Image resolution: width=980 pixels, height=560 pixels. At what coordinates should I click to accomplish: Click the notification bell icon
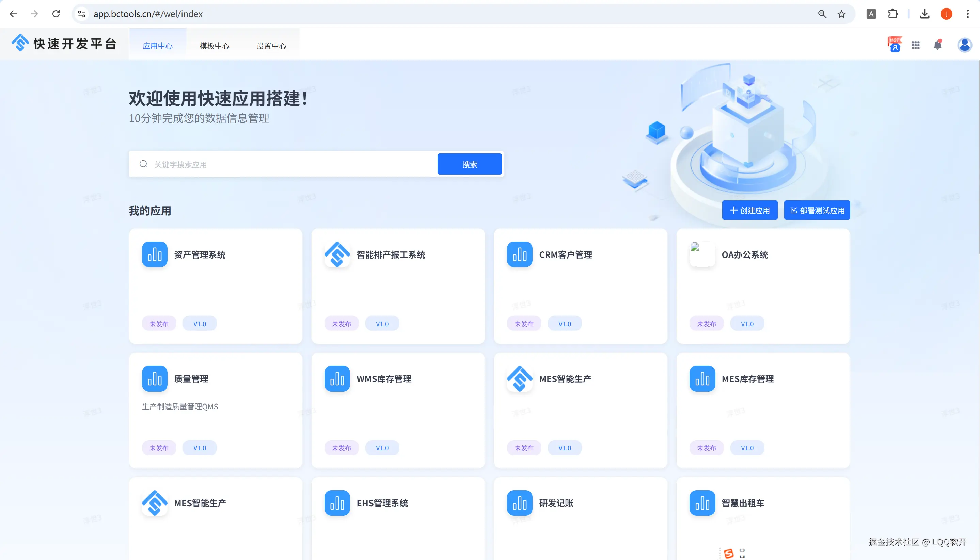coord(937,45)
